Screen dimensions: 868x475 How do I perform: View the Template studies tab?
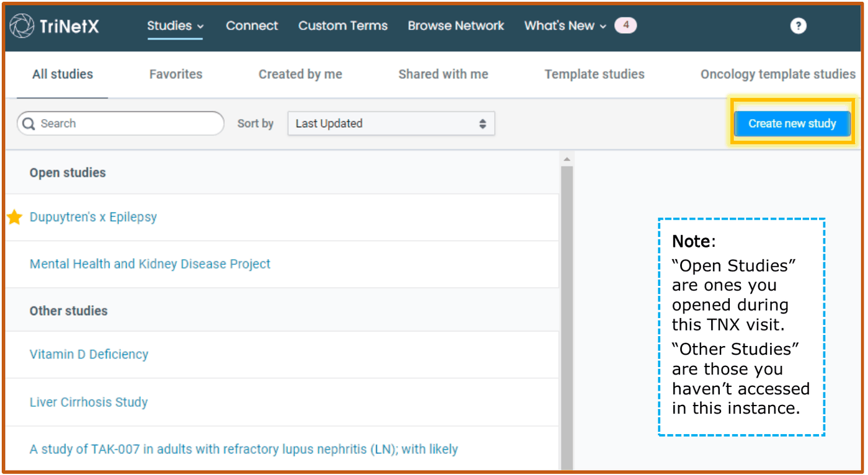pos(595,74)
